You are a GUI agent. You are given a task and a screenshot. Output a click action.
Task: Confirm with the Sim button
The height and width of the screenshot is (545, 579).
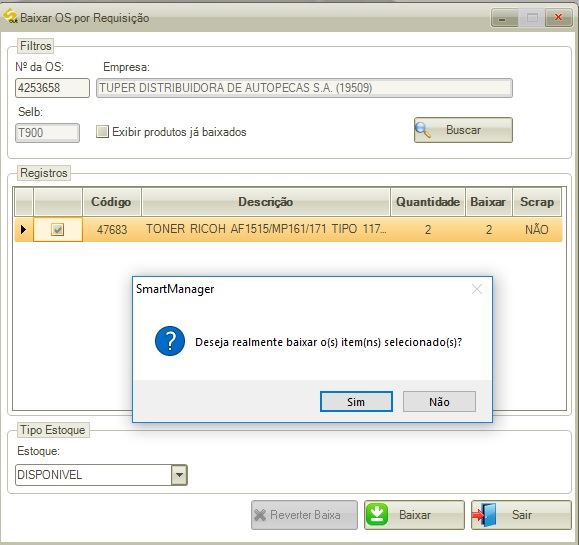point(356,401)
